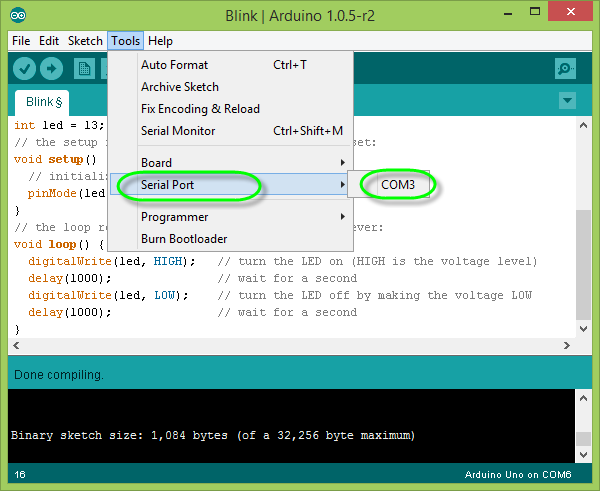This screenshot has height=491, width=600.
Task: Open the Programmer submenu item
Action: tap(230, 217)
